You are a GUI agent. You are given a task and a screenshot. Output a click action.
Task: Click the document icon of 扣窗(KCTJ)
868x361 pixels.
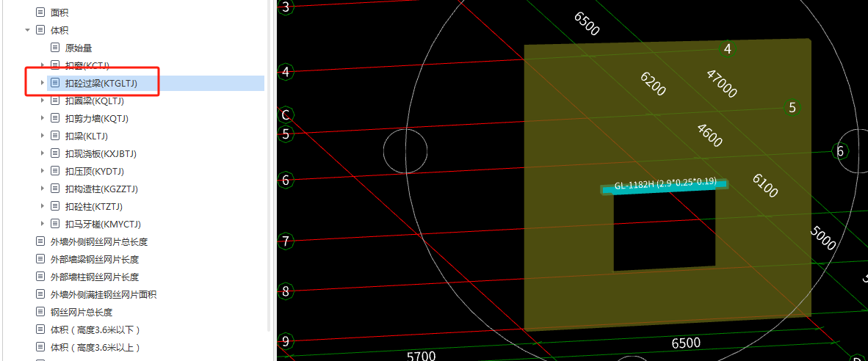tap(54, 65)
